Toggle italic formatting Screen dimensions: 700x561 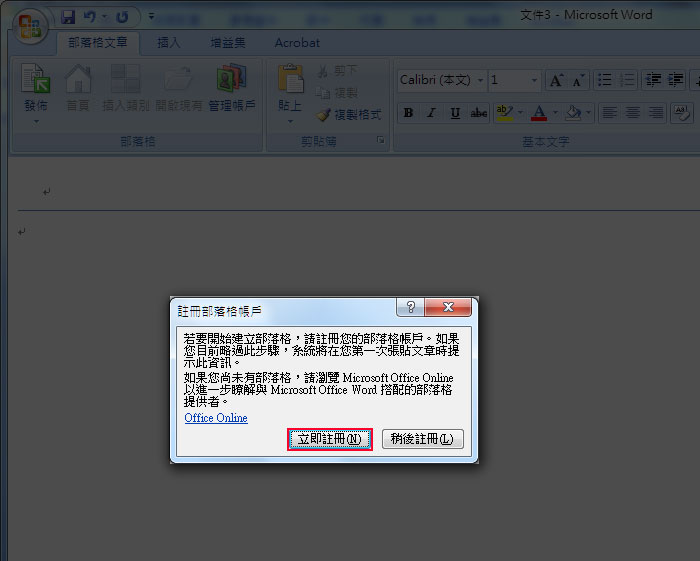[431, 113]
